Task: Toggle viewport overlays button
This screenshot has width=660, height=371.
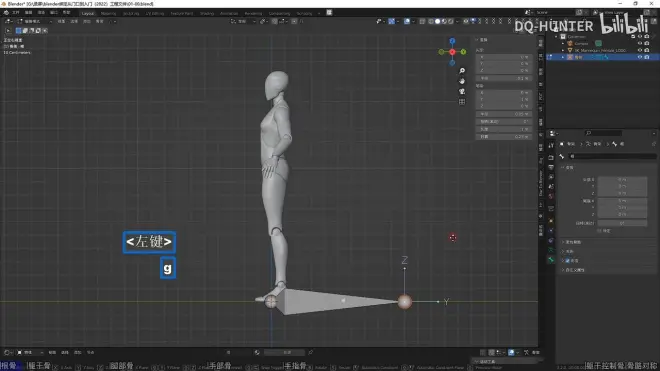Action: point(407,21)
